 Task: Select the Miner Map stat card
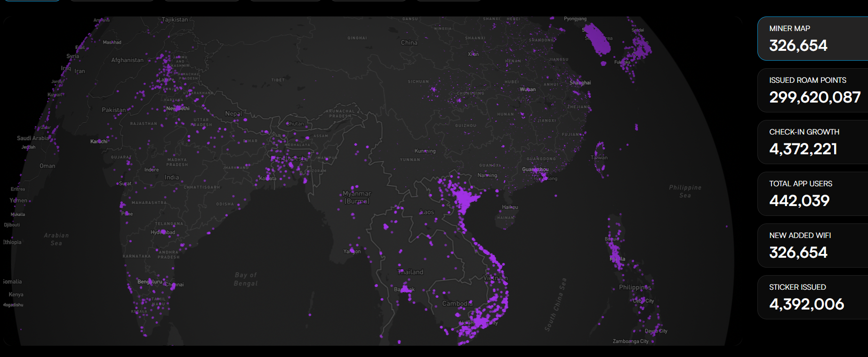812,39
